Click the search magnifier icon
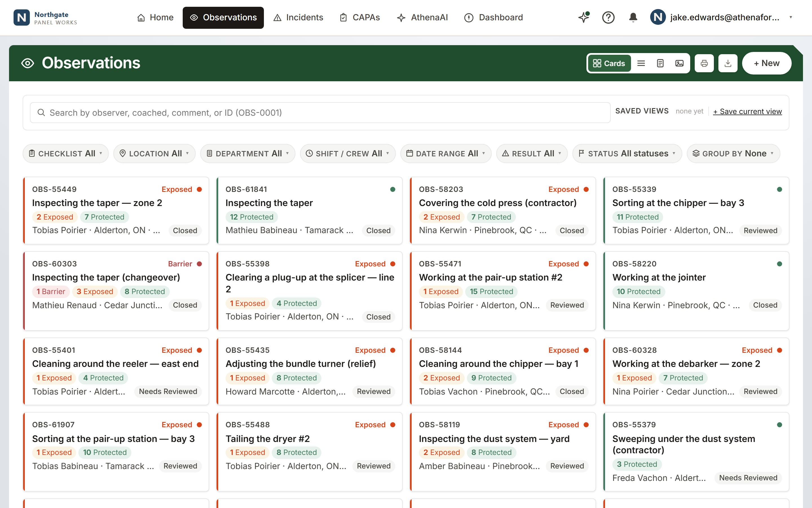This screenshot has height=508, width=812. 41,112
